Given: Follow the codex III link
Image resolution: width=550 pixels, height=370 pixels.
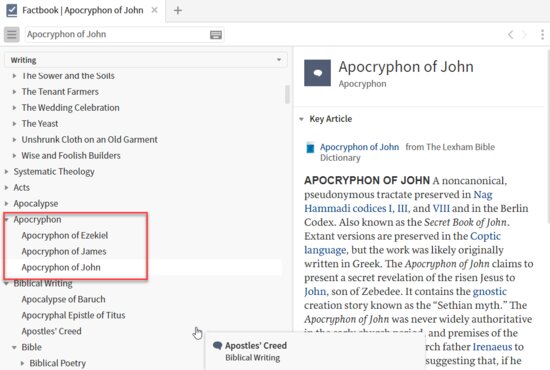Looking at the screenshot, I should point(402,208).
